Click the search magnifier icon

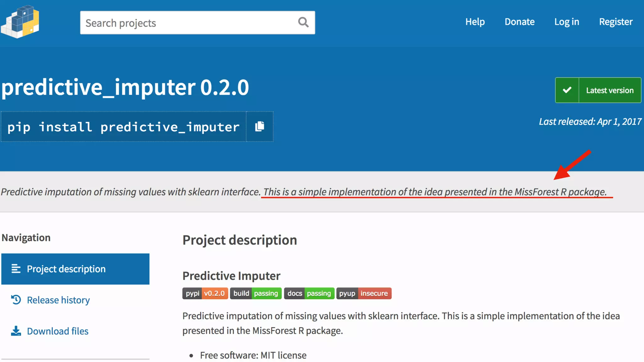[303, 22]
